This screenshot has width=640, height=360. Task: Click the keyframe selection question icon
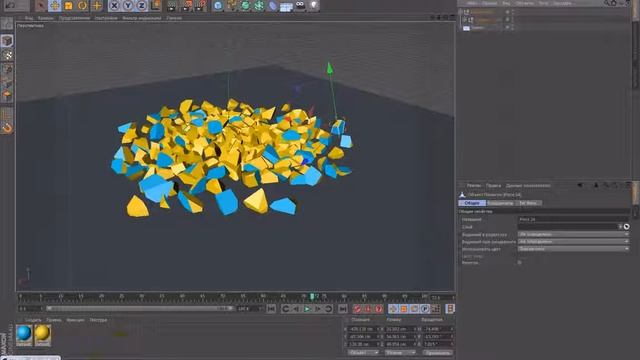378,309
